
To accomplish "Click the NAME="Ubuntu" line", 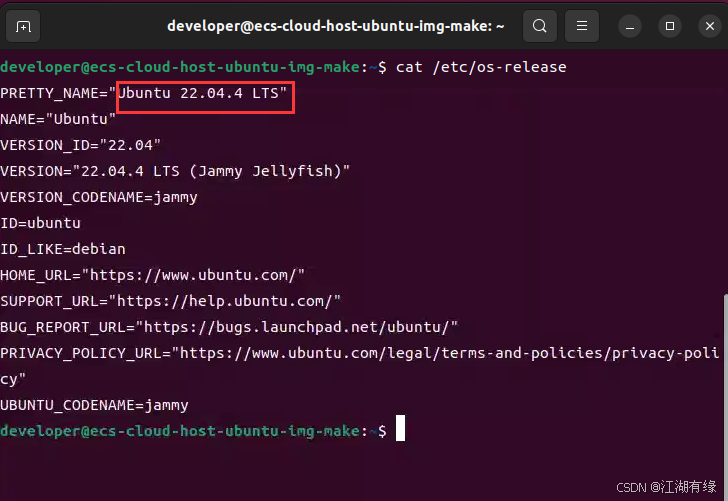I will point(58,119).
